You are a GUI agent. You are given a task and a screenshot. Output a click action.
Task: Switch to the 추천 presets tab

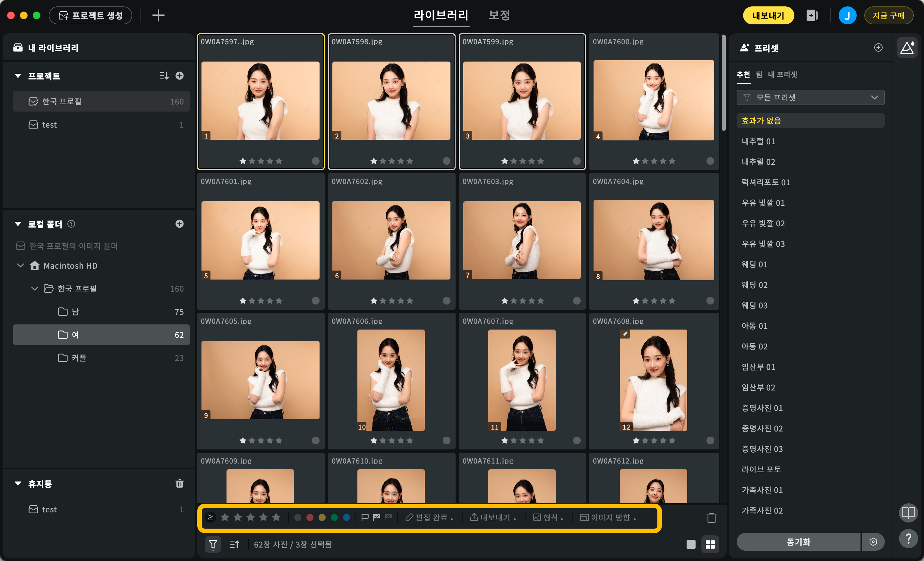[x=743, y=74]
